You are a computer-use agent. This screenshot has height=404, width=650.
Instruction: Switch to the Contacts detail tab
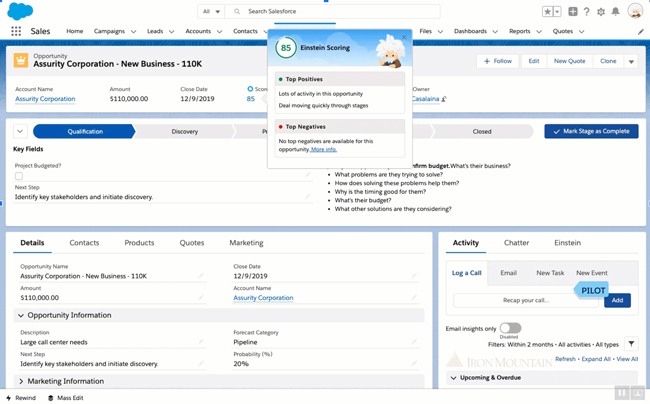tap(84, 243)
